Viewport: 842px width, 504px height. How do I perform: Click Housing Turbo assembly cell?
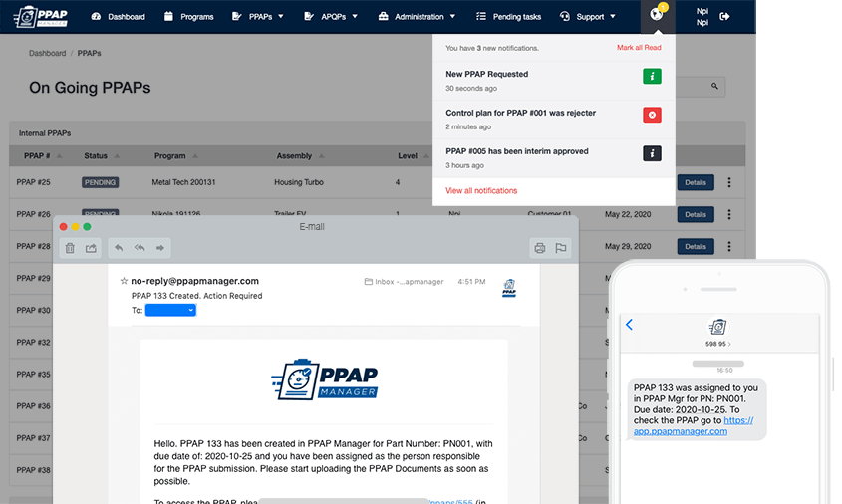(299, 182)
